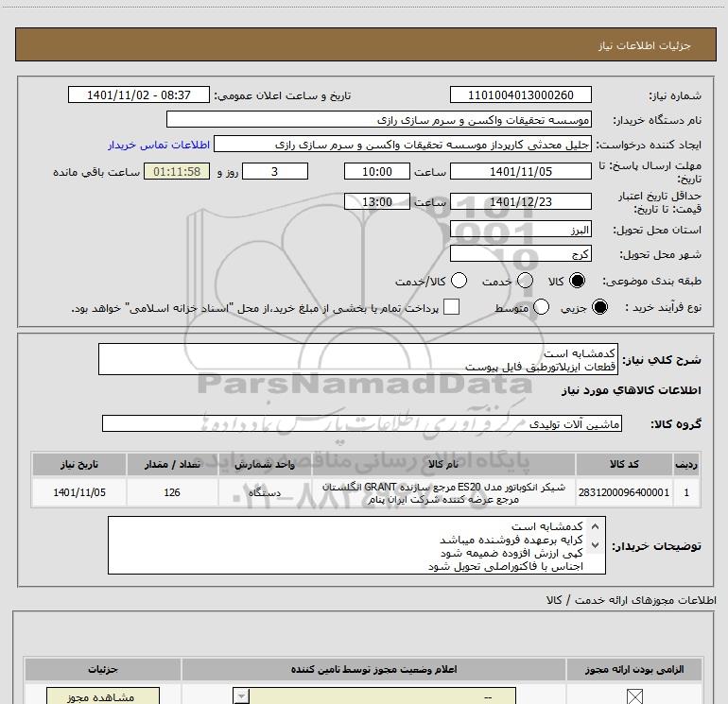
Task: Click the row number 1 cell
Action: [x=686, y=492]
